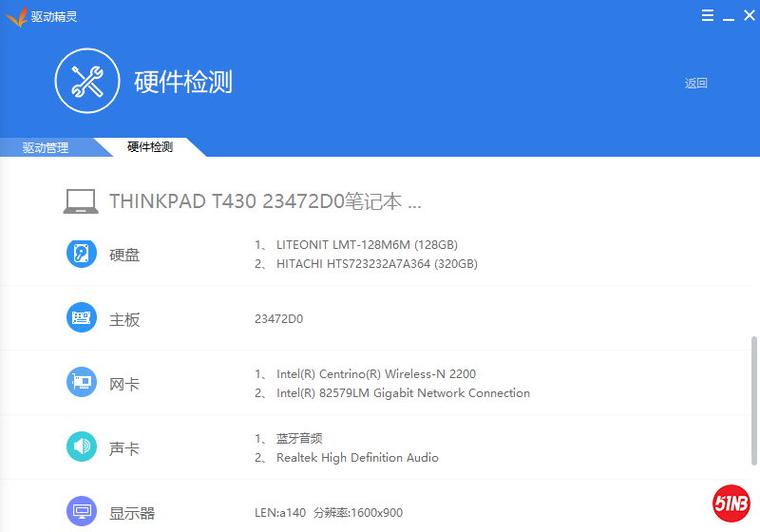
Task: Click the 返回 link
Action: coord(696,84)
